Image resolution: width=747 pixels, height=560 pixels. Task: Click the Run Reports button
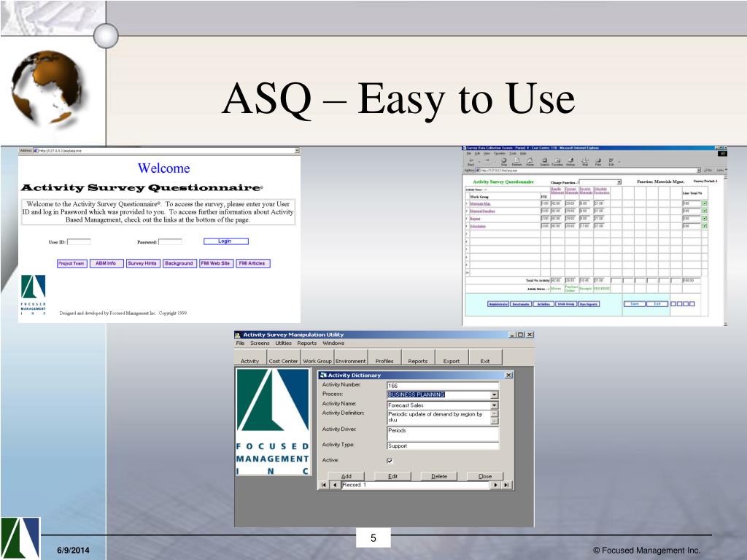(x=589, y=304)
